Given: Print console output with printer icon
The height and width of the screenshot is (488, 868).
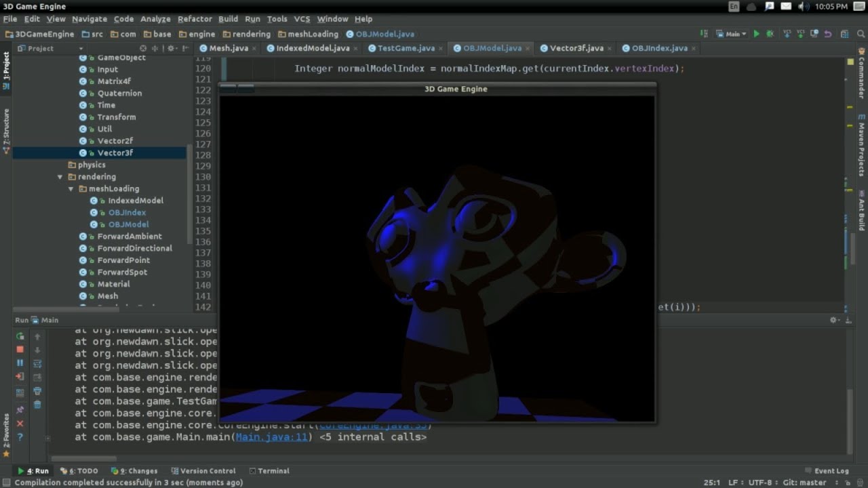Looking at the screenshot, I should click(37, 391).
